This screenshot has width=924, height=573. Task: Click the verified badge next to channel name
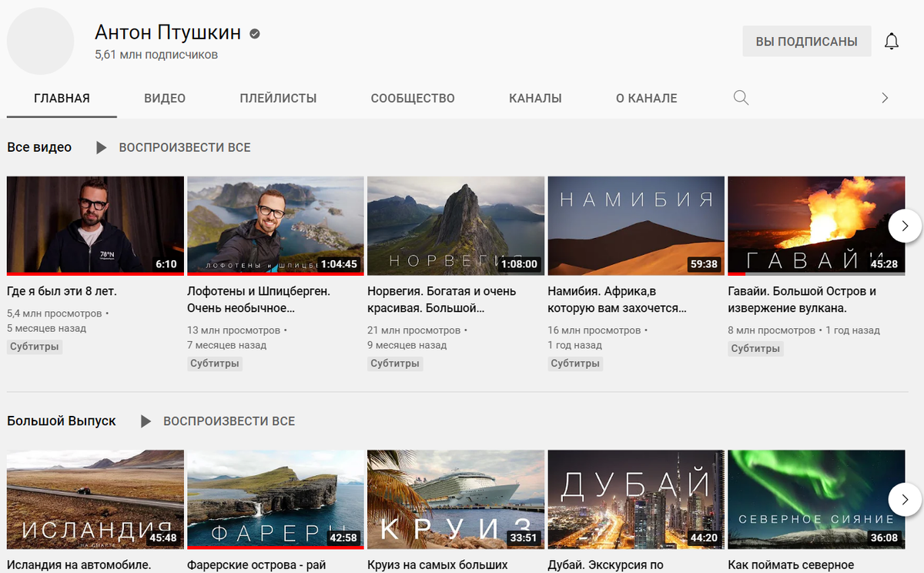254,33
